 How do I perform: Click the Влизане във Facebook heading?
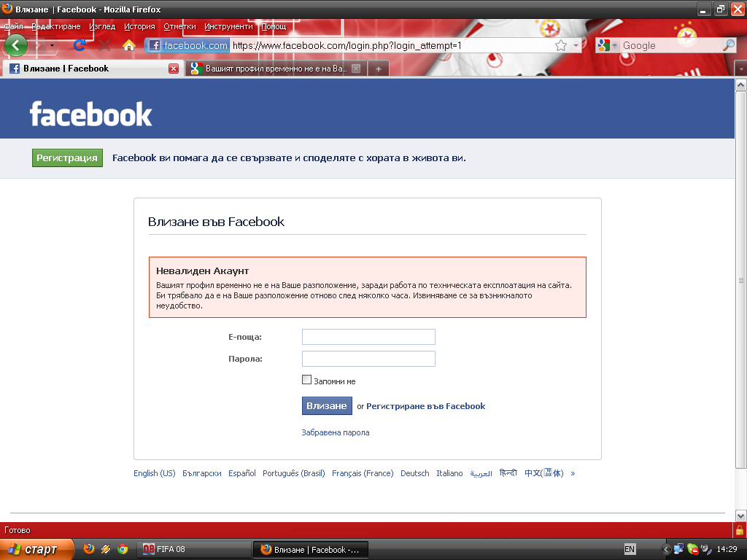pos(216,222)
